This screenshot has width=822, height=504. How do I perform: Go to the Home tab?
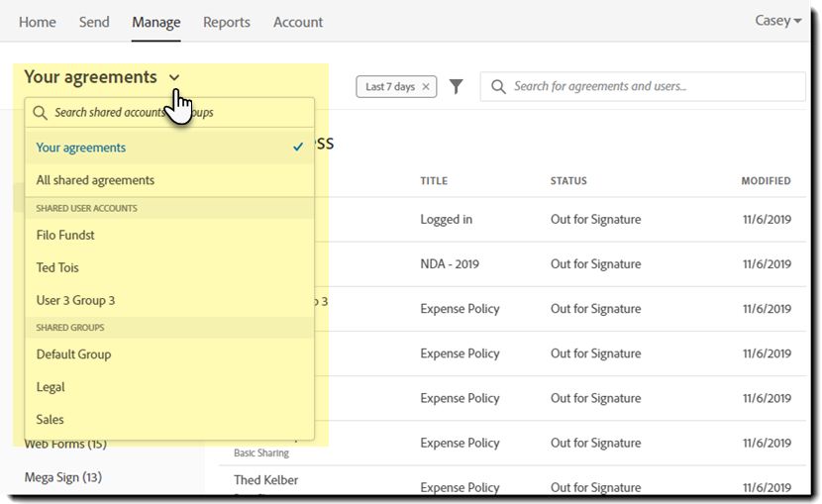(38, 22)
